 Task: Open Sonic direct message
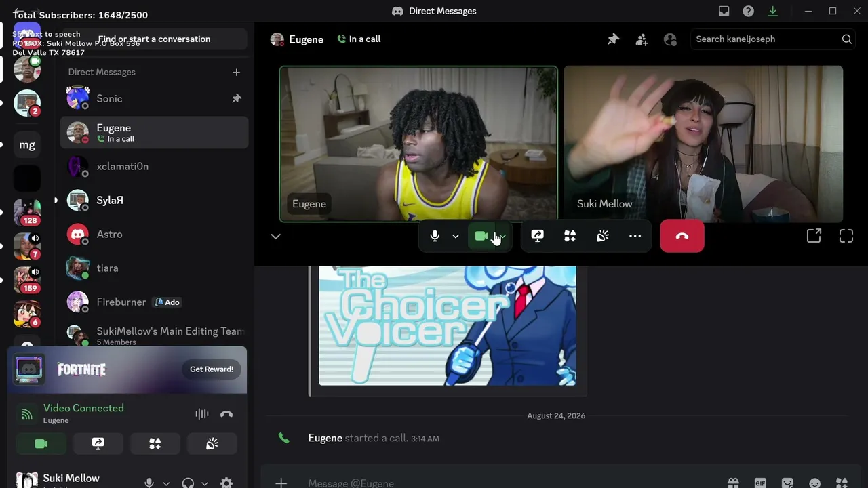tap(155, 98)
